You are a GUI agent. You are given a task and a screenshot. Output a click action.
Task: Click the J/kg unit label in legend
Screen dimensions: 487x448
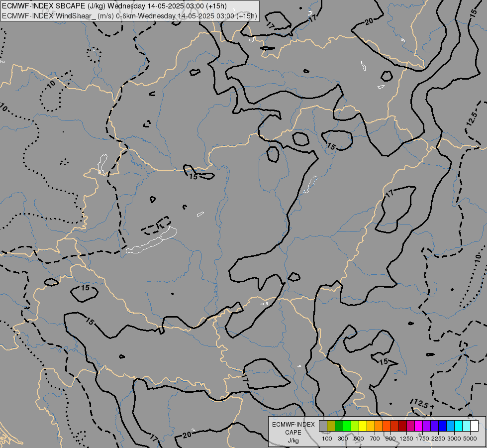click(x=293, y=441)
